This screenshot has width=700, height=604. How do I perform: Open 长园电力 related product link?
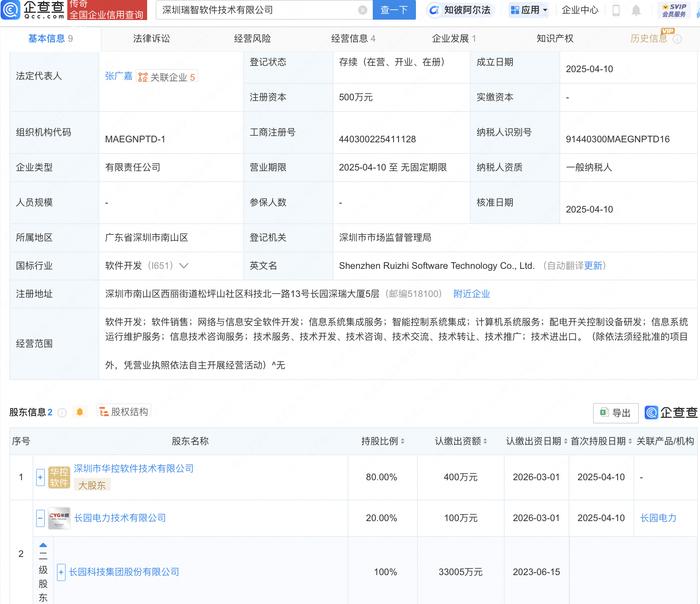(x=658, y=518)
